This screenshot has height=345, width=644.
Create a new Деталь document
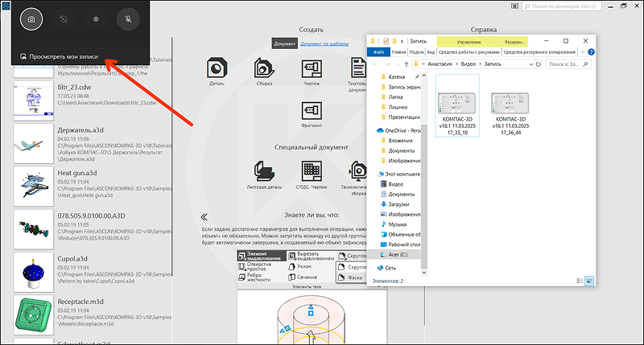pyautogui.click(x=217, y=71)
